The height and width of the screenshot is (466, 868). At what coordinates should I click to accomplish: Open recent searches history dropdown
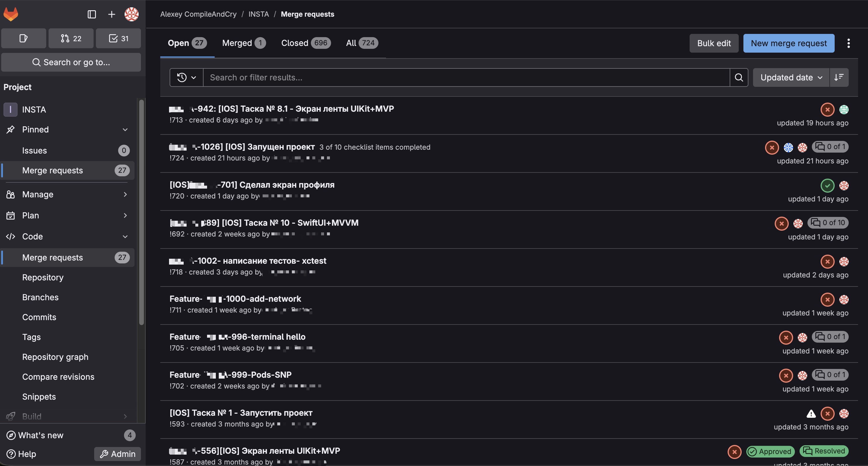tap(186, 77)
